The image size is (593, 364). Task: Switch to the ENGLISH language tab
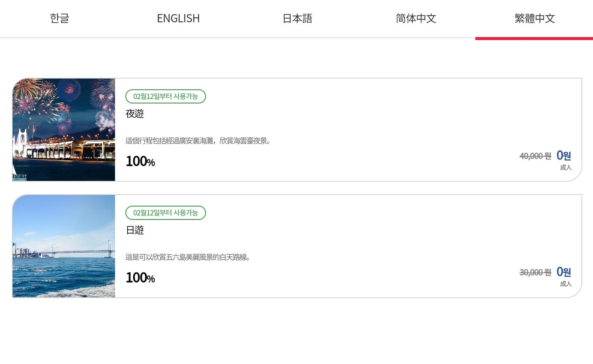(x=178, y=19)
